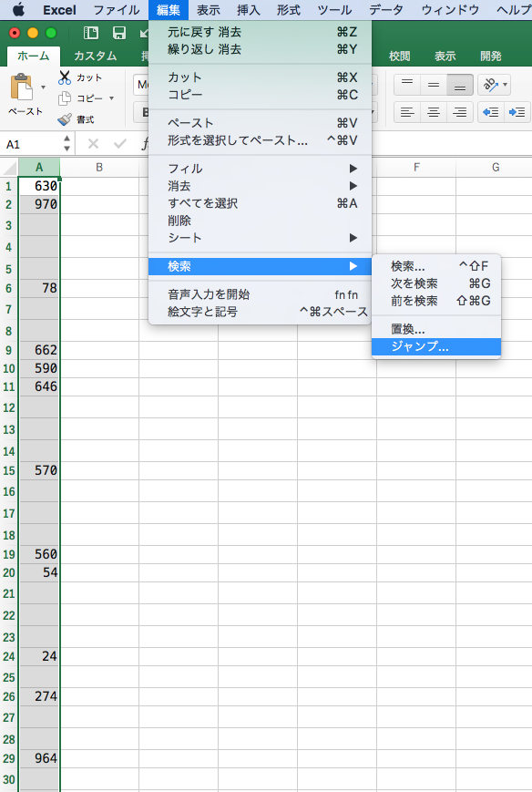Choose ペースト from the Edit menu
The width and height of the screenshot is (532, 792).
click(x=260, y=123)
